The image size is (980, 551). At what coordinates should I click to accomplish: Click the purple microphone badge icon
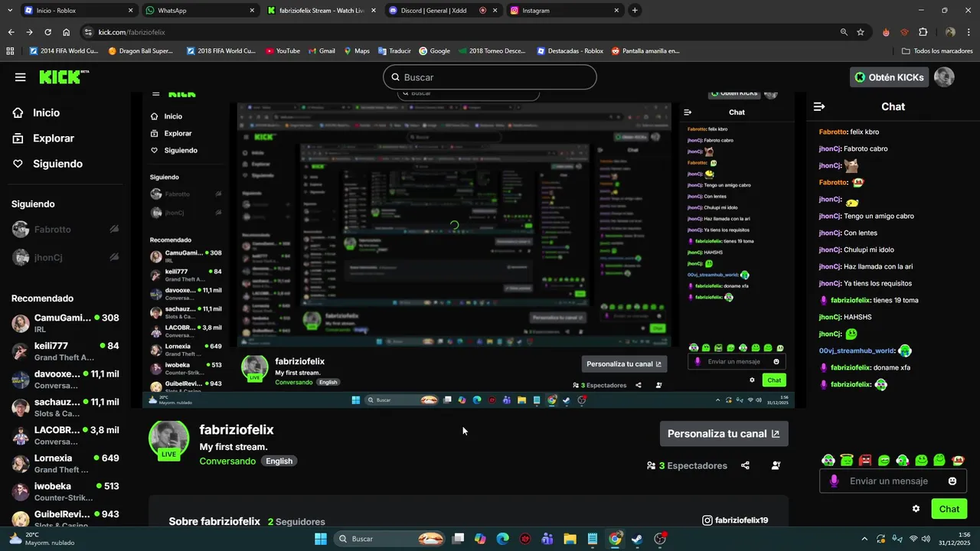[834, 481]
